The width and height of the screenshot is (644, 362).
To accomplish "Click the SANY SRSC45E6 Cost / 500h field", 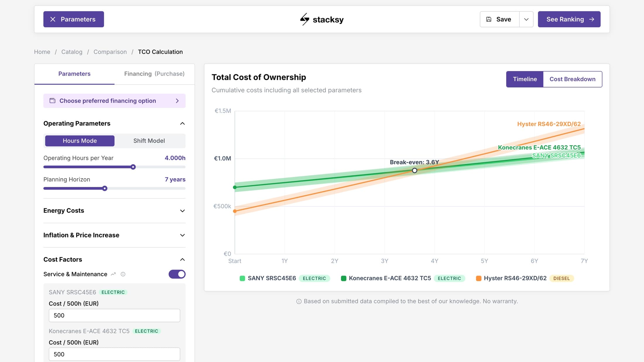I will click(114, 315).
